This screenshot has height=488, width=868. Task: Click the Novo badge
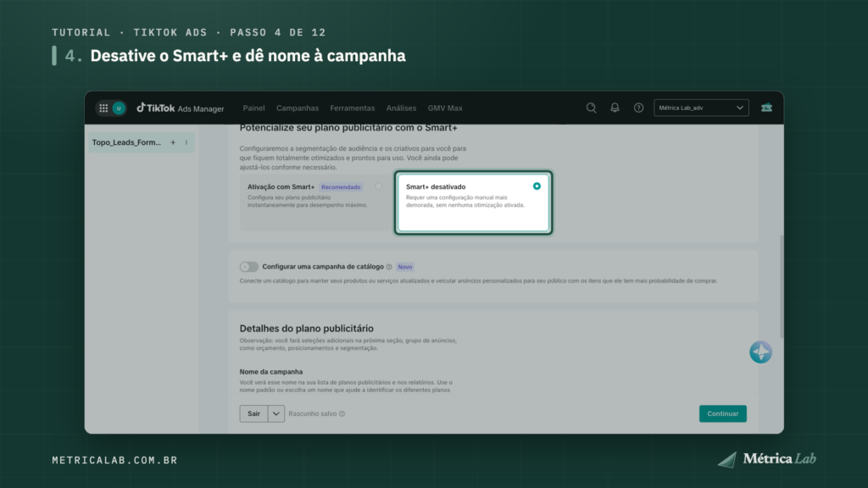tap(404, 267)
